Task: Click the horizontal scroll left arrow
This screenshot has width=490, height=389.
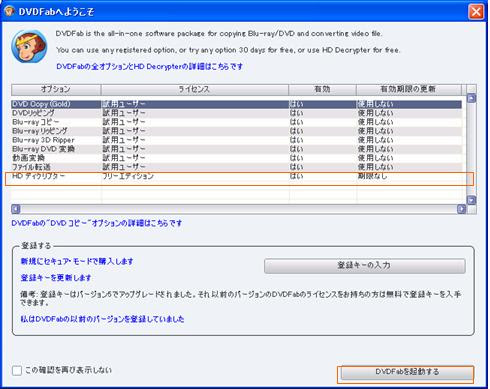Action: 16,209
